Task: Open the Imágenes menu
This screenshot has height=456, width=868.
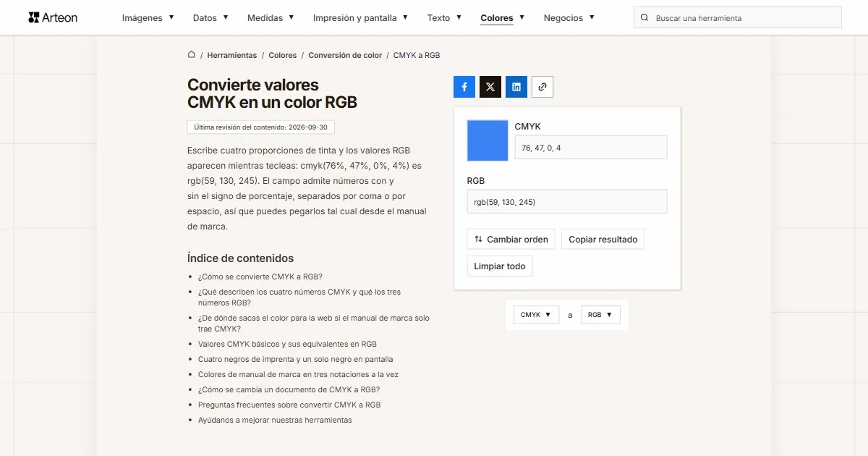Action: [x=148, y=17]
